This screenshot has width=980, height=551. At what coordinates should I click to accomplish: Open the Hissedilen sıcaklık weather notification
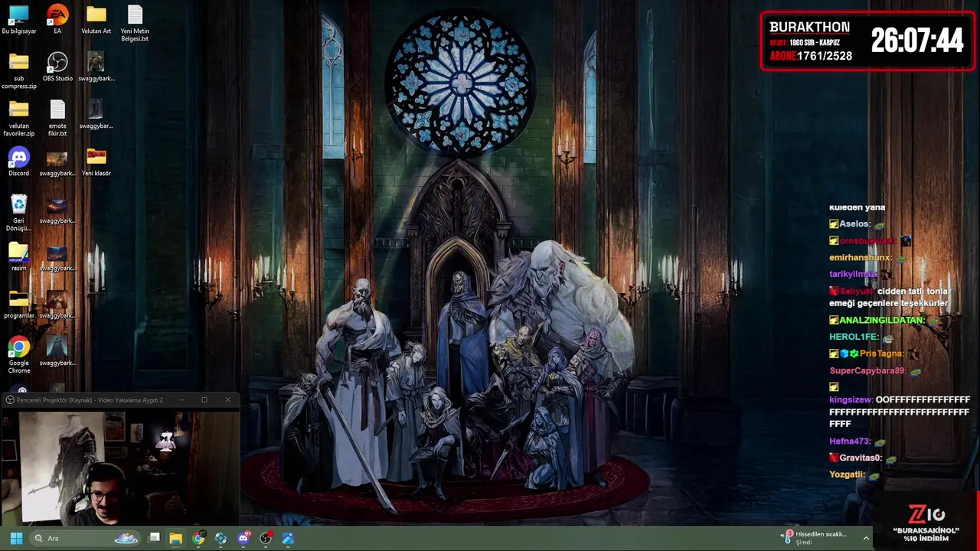tap(815, 538)
